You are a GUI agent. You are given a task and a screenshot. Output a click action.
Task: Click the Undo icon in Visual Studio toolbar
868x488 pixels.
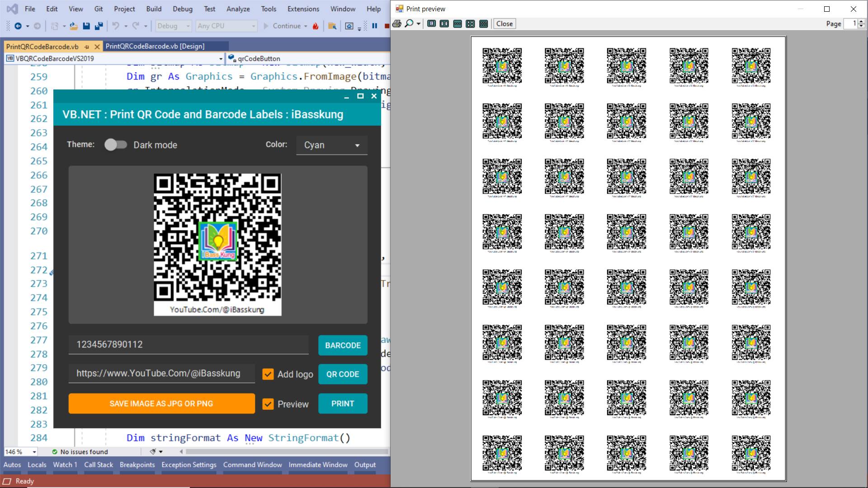116,26
